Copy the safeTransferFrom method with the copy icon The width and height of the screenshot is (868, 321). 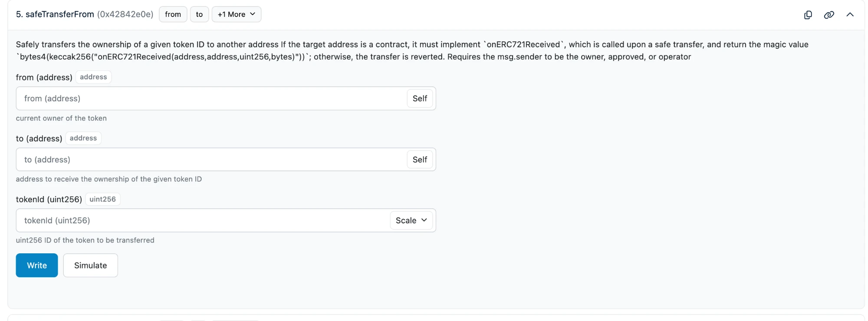pyautogui.click(x=808, y=15)
